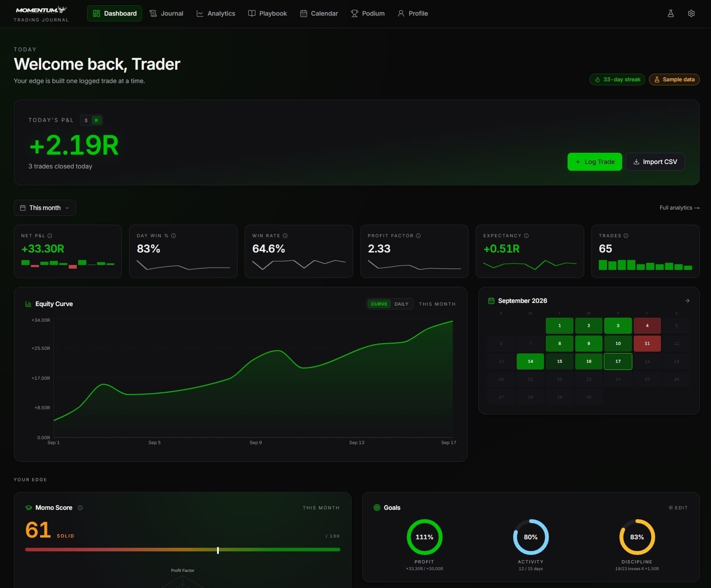This screenshot has width=711, height=588.
Task: Go to next month arrow in calendar
Action: (687, 301)
